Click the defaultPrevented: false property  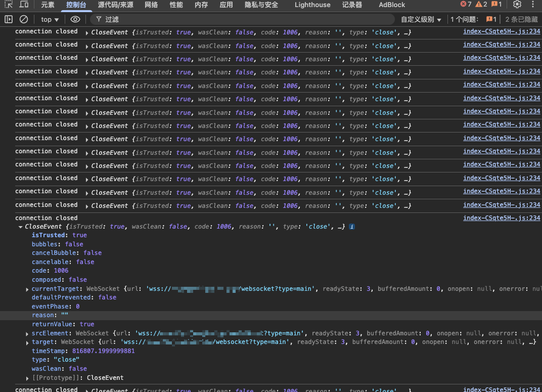point(74,297)
